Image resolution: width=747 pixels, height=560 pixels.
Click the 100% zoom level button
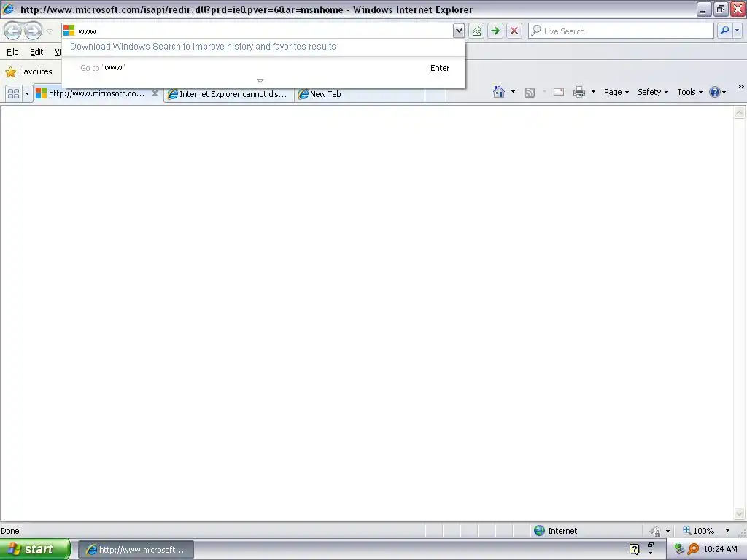[699, 531]
